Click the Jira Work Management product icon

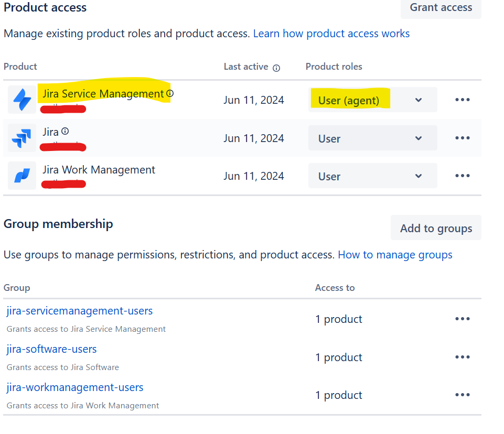click(22, 176)
